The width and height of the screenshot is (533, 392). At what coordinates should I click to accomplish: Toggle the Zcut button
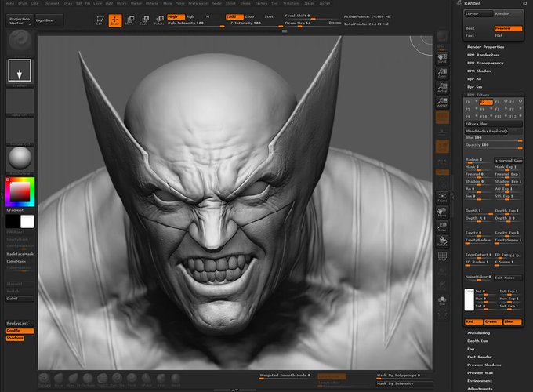[269, 16]
